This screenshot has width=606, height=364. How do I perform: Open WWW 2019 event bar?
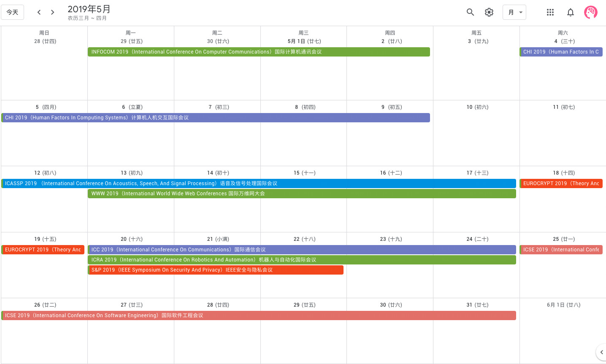point(302,194)
